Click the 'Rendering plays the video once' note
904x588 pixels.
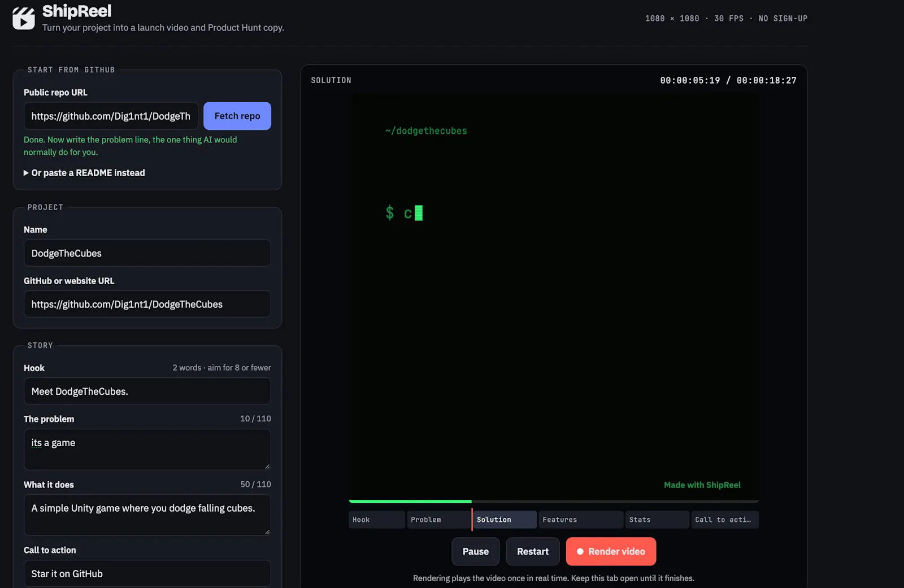point(554,578)
